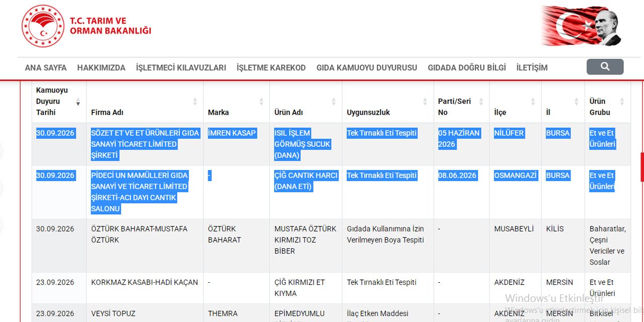Screen dimensions: 644x322
Task: Click the T.C. Tarım ve Orman Bakanlığı logo
Action: click(87, 26)
